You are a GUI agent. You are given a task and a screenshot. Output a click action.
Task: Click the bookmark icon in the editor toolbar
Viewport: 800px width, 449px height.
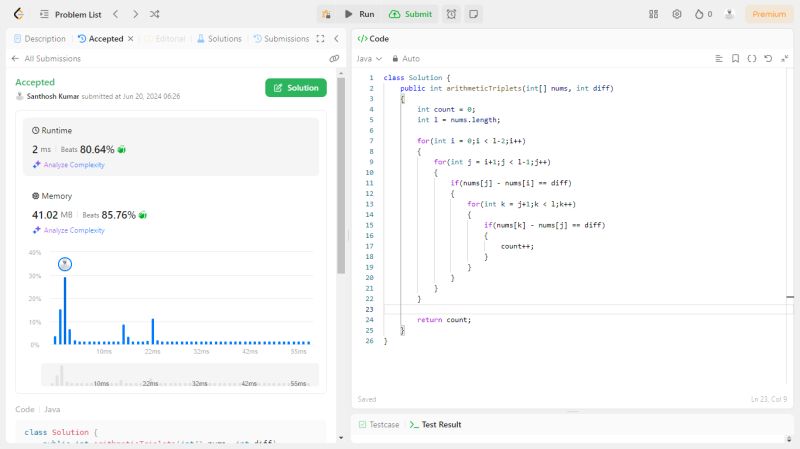pos(735,59)
